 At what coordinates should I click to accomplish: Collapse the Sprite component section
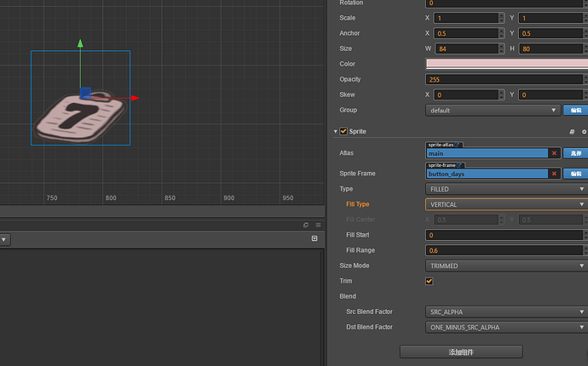click(x=335, y=131)
